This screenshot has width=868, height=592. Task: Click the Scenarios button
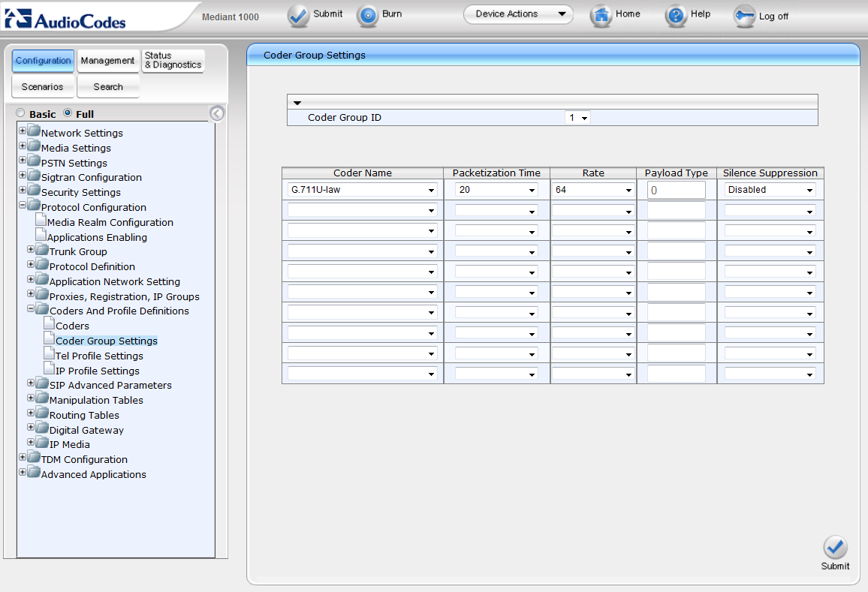43,87
